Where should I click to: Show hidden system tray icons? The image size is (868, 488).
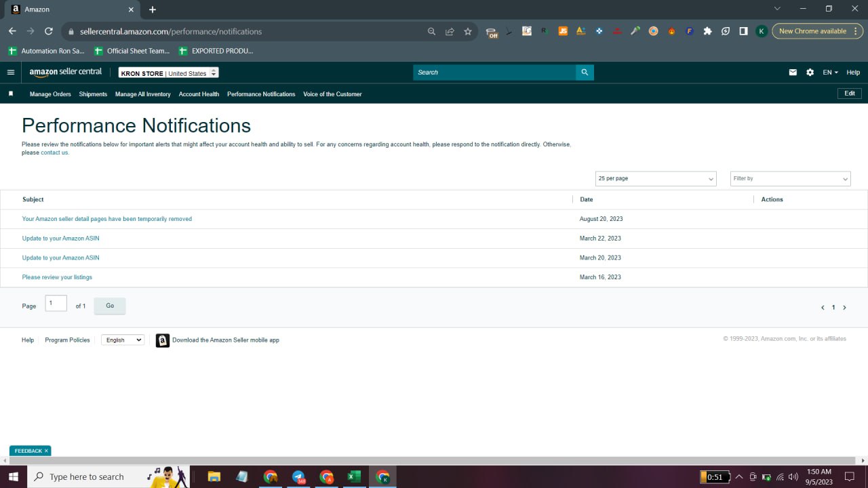point(739,476)
